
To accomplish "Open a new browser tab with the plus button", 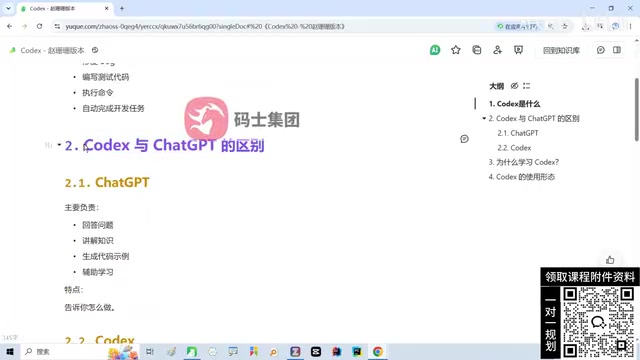I will 122,8.
